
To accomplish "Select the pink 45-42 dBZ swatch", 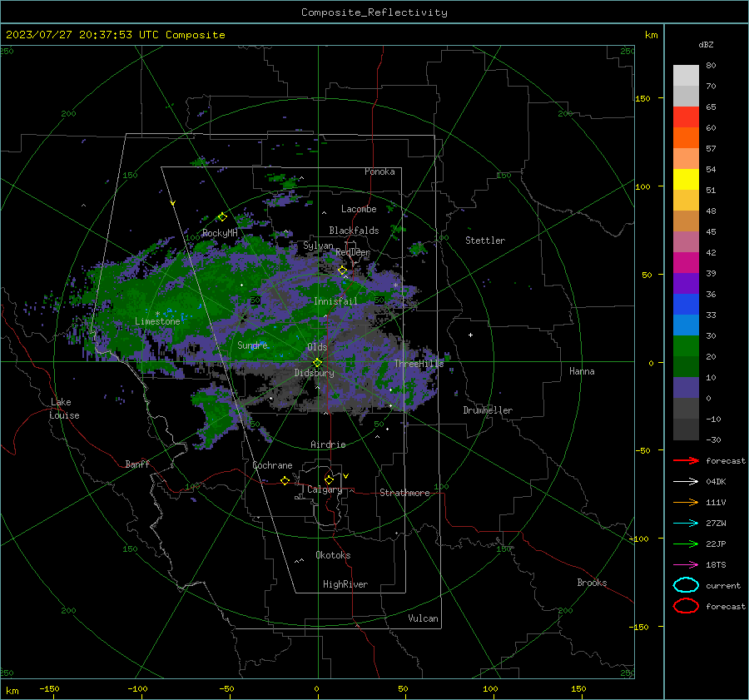I will click(x=686, y=242).
